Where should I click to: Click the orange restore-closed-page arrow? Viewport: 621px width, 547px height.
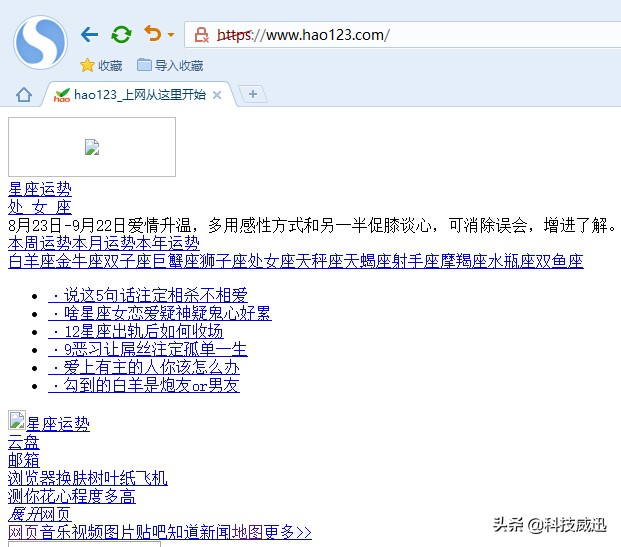point(153,34)
